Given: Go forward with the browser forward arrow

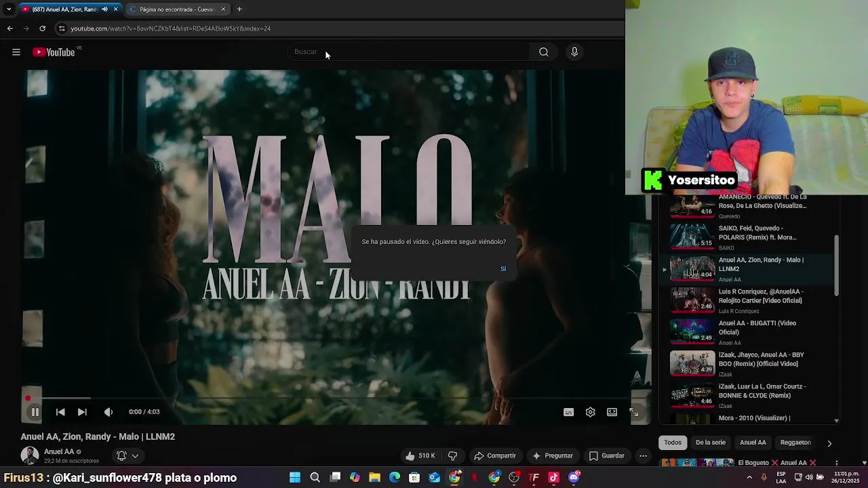Looking at the screenshot, I should pyautogui.click(x=26, y=28).
